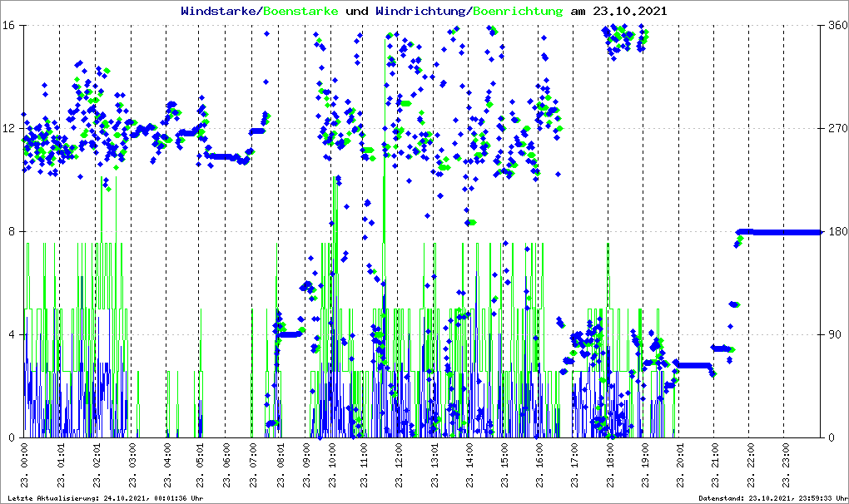Click 'Datenstand' timestamp text
849x504 pixels.
(x=772, y=498)
